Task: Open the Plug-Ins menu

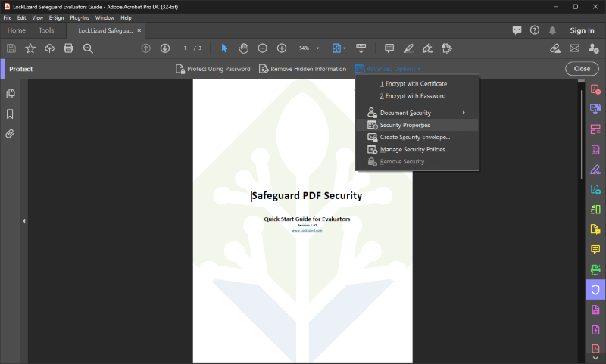Action: (x=80, y=17)
